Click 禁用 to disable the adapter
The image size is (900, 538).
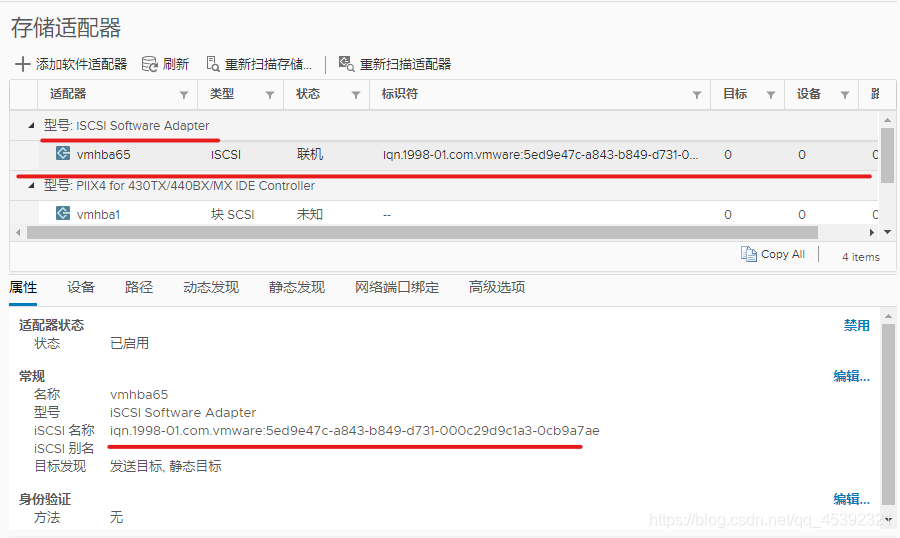point(856,326)
